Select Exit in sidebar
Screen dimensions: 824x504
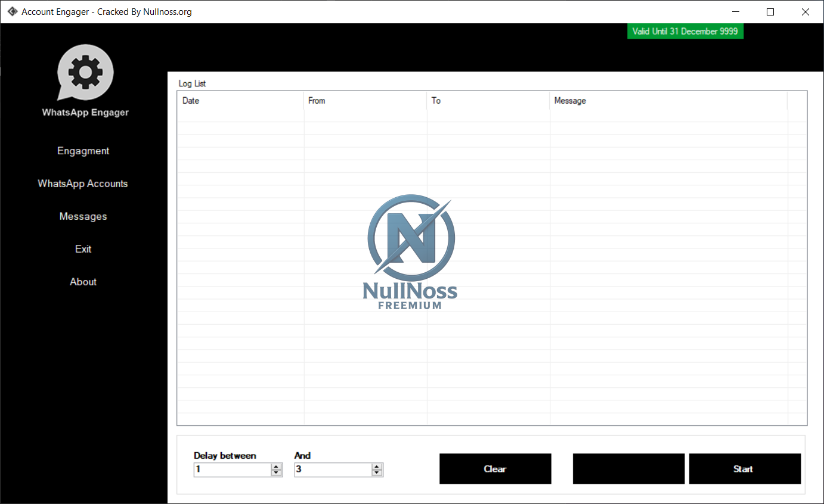pos(83,249)
